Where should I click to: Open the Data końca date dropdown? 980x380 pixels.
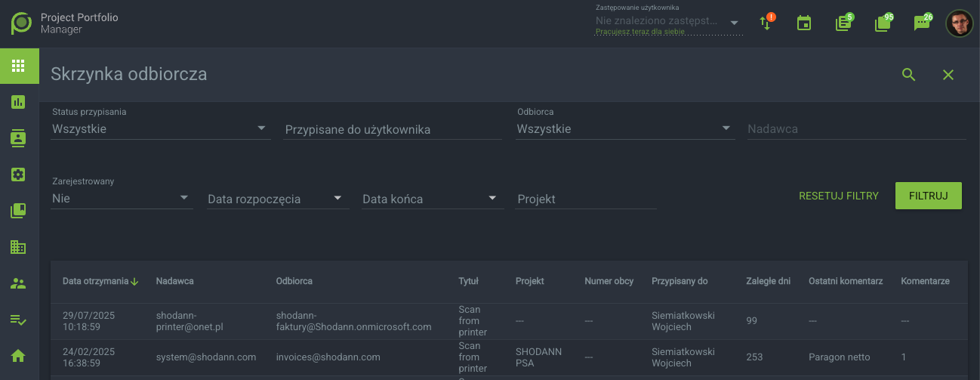click(x=433, y=199)
